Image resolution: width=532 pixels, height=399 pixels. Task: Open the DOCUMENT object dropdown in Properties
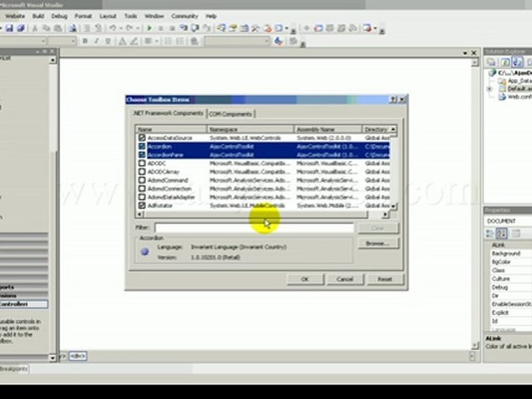click(508, 221)
